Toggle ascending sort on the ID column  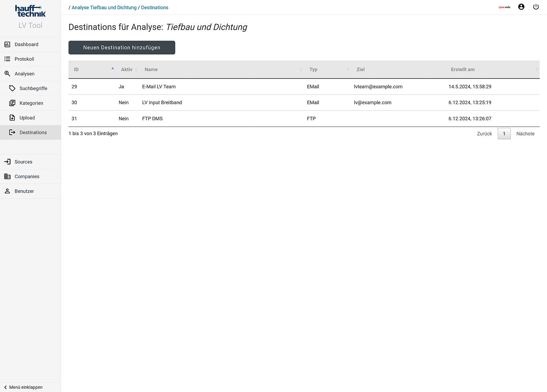[x=113, y=68]
